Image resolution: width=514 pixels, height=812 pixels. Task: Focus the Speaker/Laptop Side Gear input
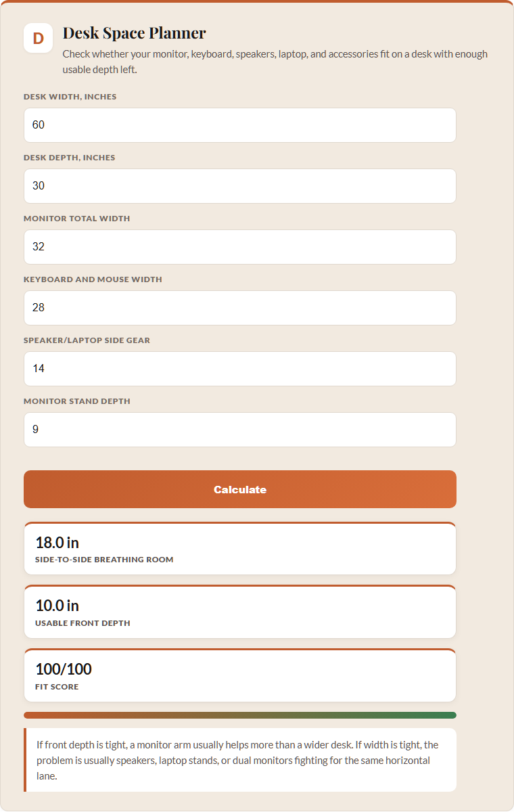coord(240,369)
